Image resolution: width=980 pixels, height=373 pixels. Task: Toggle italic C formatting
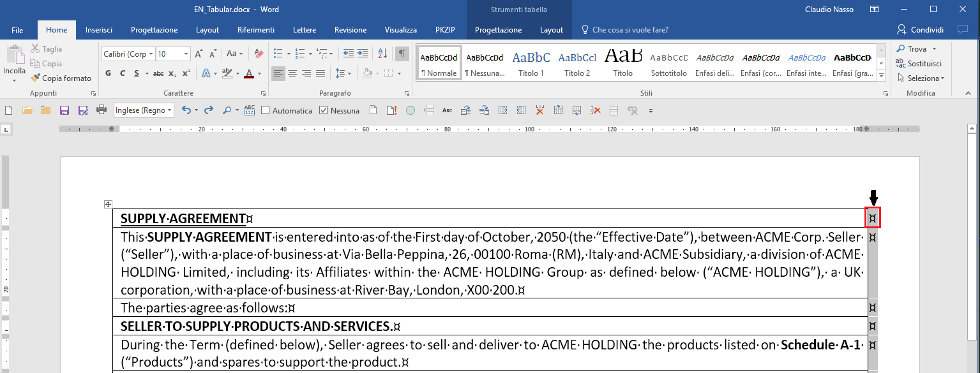[x=122, y=73]
